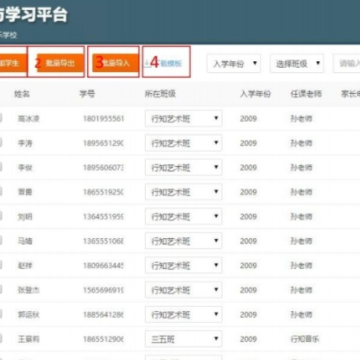Viewport: 360px width, 360px height.
Task: Click student number starting 180966344
Action: pyautogui.click(x=103, y=266)
